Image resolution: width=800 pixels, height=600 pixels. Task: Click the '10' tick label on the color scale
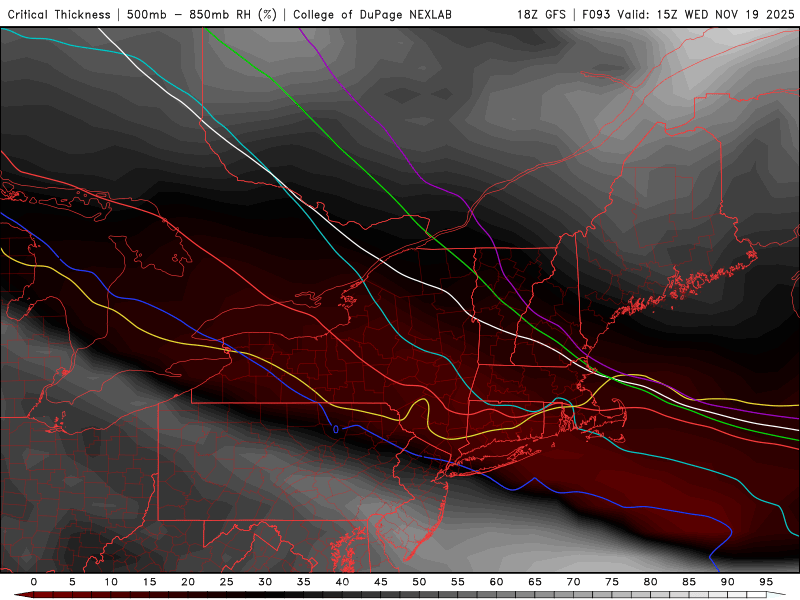click(111, 582)
